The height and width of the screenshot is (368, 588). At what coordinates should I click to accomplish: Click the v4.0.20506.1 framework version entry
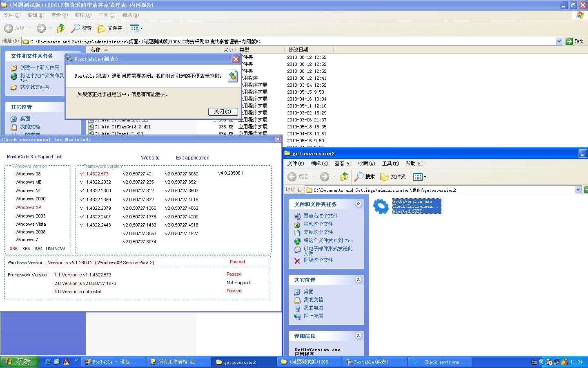tap(231, 173)
